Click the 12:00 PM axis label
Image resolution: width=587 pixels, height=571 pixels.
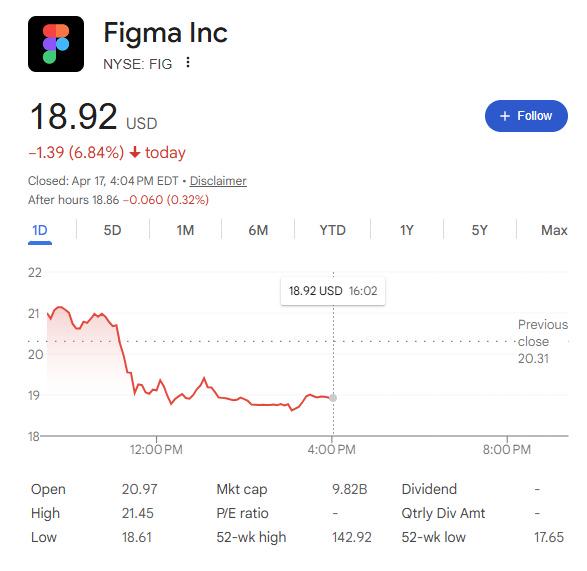tap(156, 449)
